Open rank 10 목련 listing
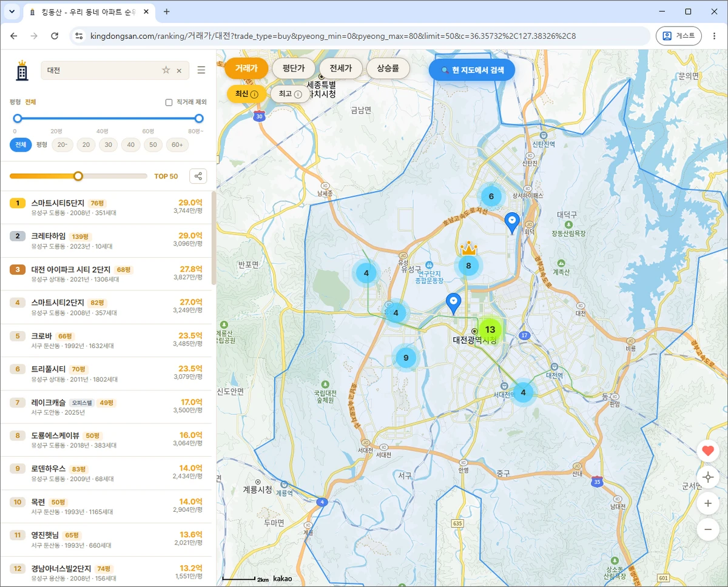 (106, 506)
